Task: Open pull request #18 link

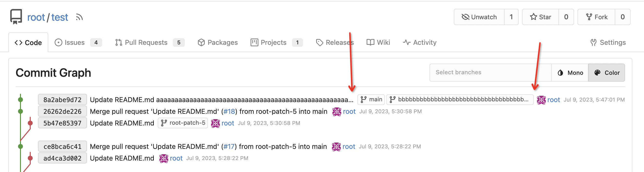Action: point(229,112)
